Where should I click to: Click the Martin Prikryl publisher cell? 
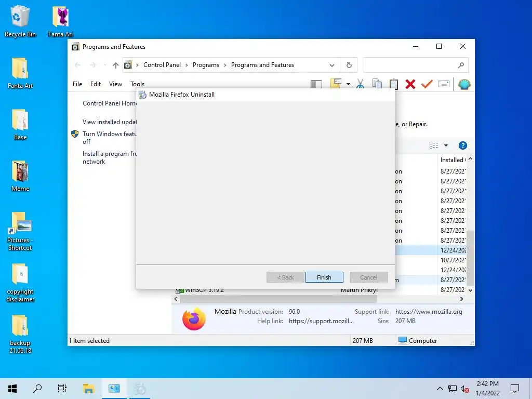[359, 290]
